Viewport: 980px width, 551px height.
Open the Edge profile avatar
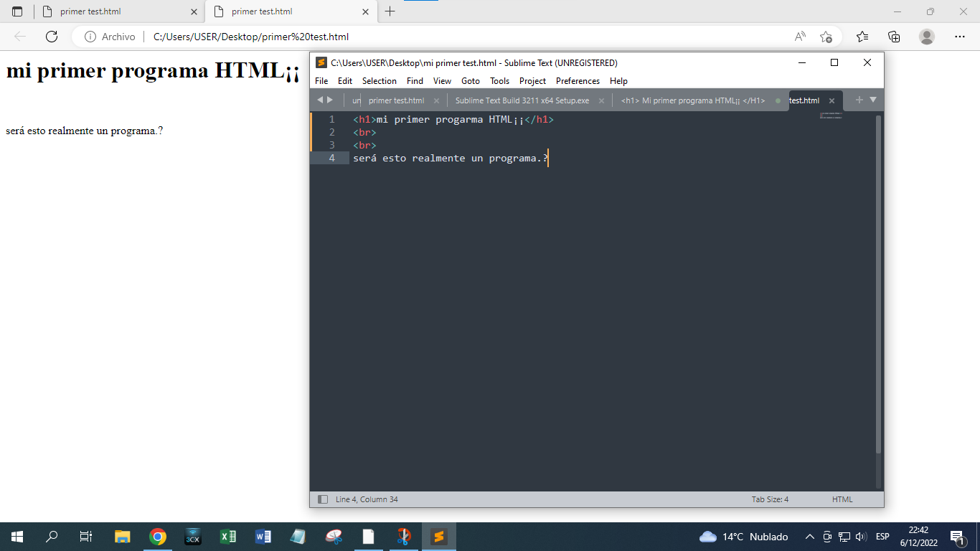927,37
